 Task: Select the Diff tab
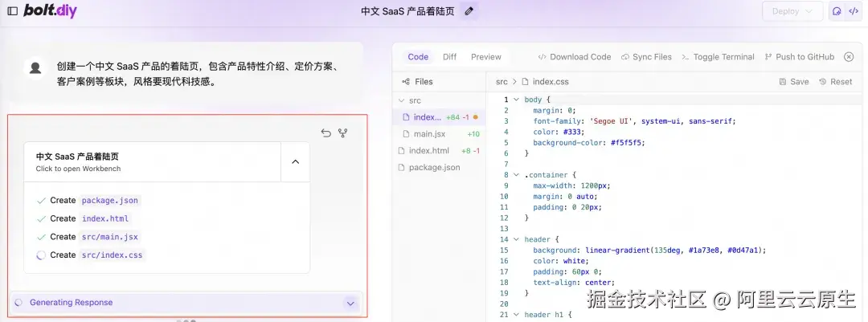(449, 56)
